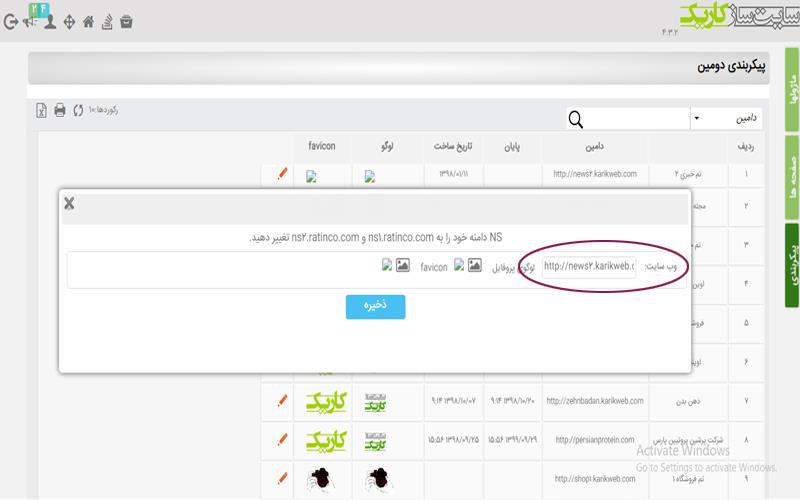Click the refresh records icon
Image resolution: width=800 pixels, height=500 pixels.
point(78,110)
